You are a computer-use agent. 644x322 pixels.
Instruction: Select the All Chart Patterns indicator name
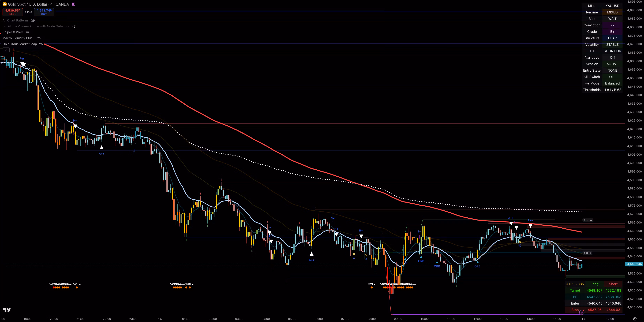coord(16,20)
